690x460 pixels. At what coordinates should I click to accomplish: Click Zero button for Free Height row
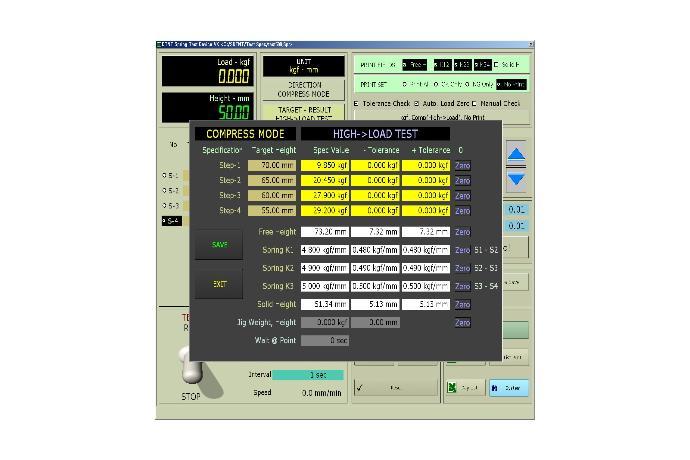tap(462, 232)
